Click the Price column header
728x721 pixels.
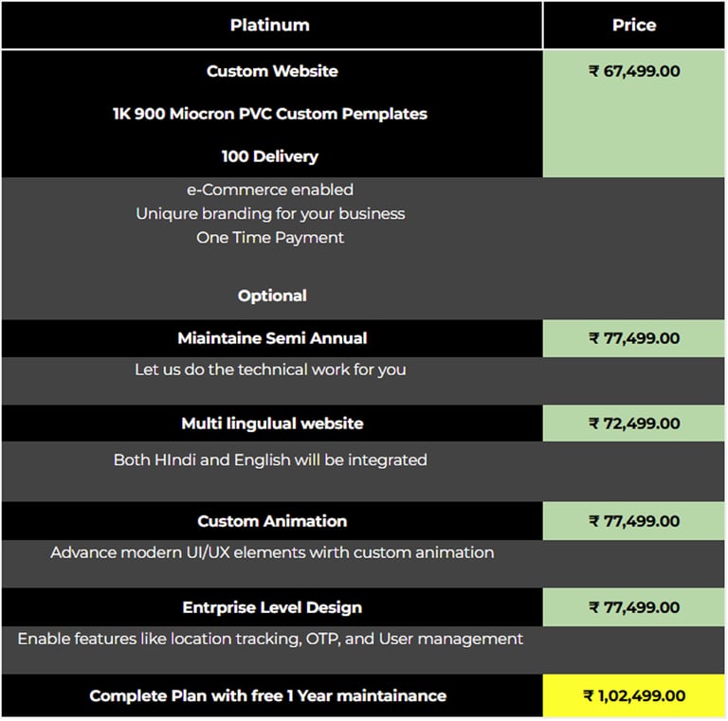tap(634, 26)
